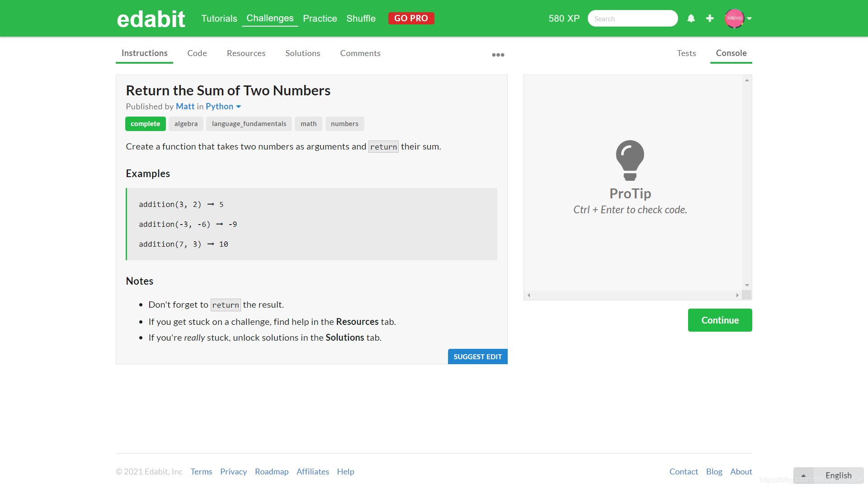Open the Solutions tab
This screenshot has width=868, height=488.
[x=302, y=53]
